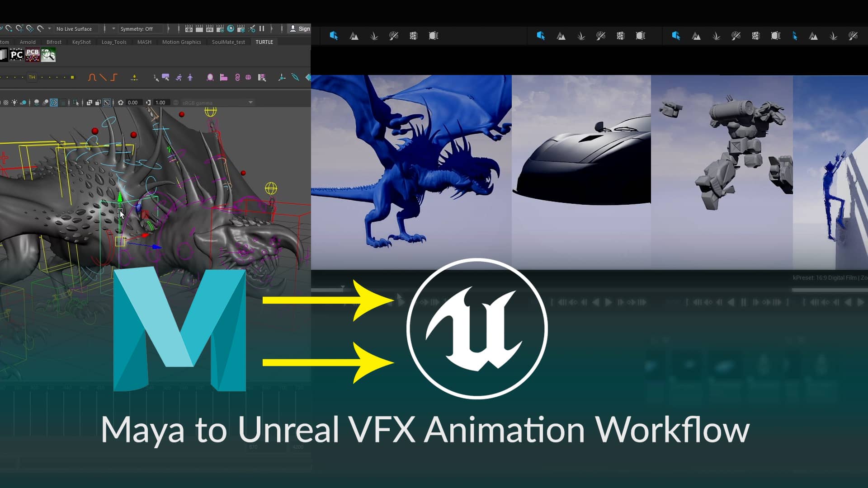The width and height of the screenshot is (868, 488).
Task: Open the MASH shelf tab
Action: [x=144, y=42]
